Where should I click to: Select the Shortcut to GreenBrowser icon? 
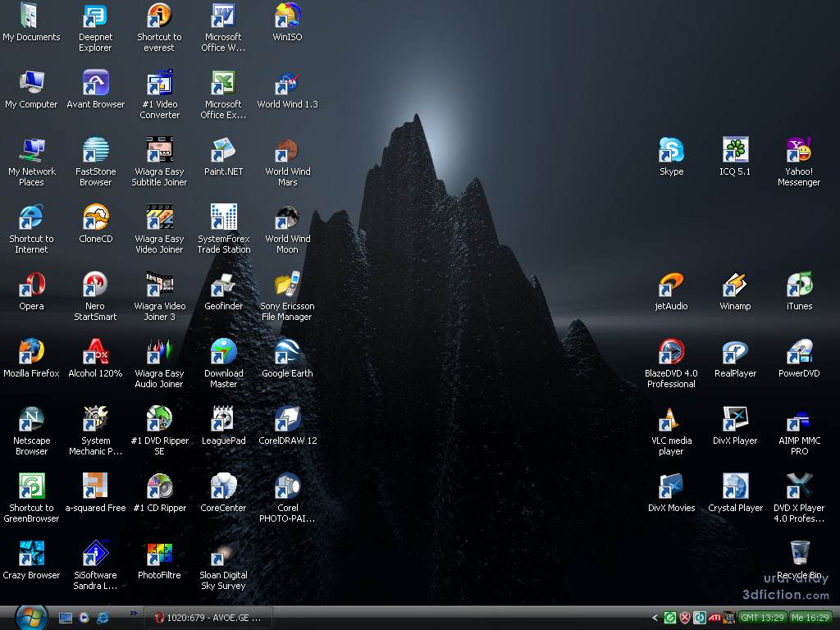coord(31,486)
